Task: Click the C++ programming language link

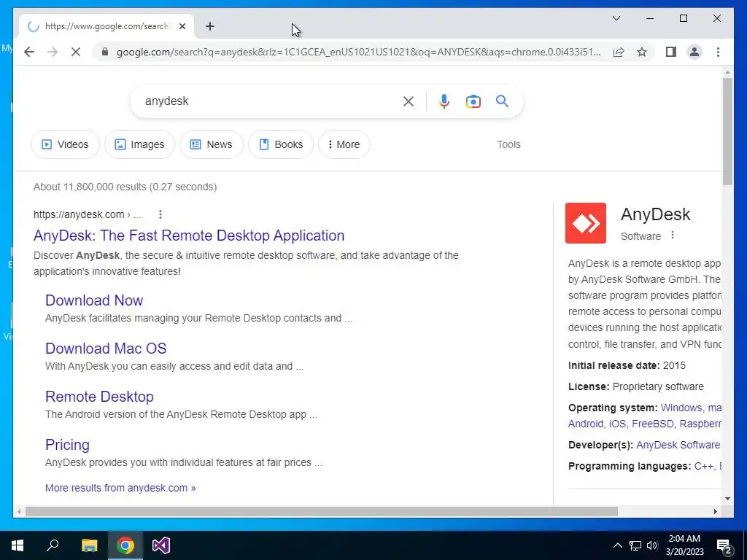Action: 703,466
